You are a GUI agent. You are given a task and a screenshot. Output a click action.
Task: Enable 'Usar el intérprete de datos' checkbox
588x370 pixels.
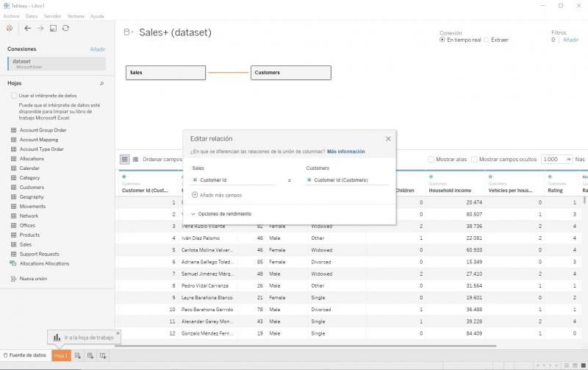(x=14, y=96)
